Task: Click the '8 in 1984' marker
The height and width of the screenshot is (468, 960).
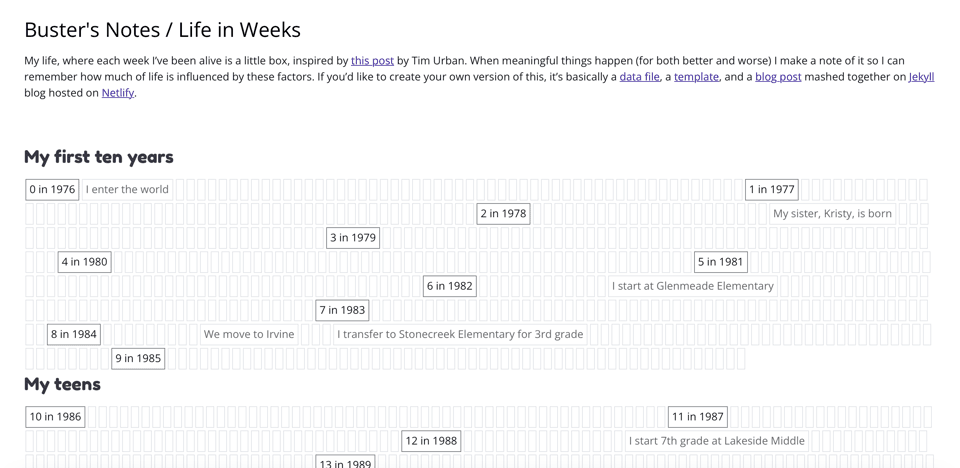Action: 74,334
